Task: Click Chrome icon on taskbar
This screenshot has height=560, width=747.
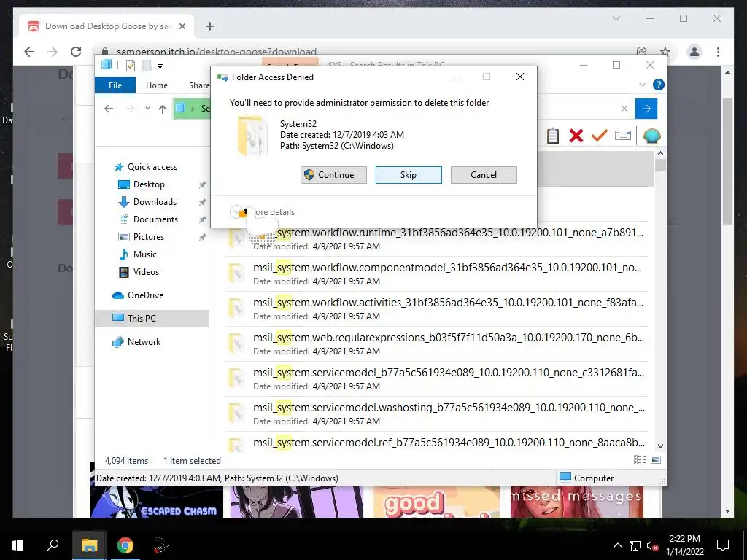Action: (x=125, y=545)
